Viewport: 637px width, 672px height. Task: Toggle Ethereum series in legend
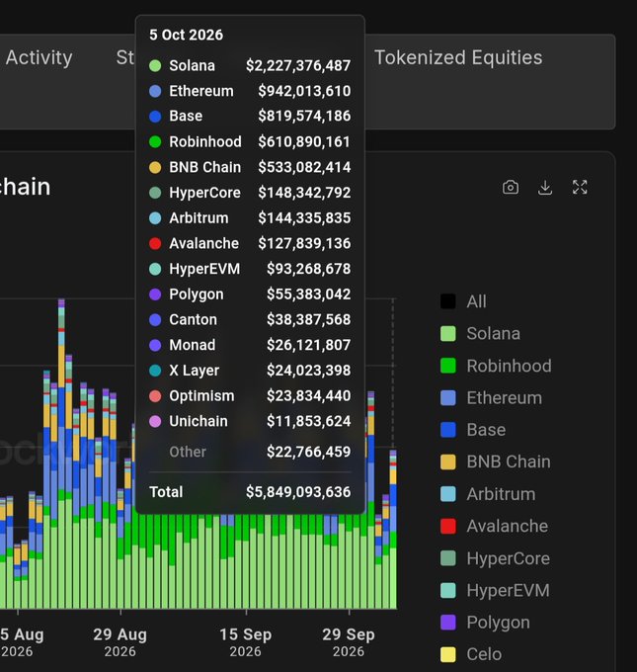coord(491,397)
